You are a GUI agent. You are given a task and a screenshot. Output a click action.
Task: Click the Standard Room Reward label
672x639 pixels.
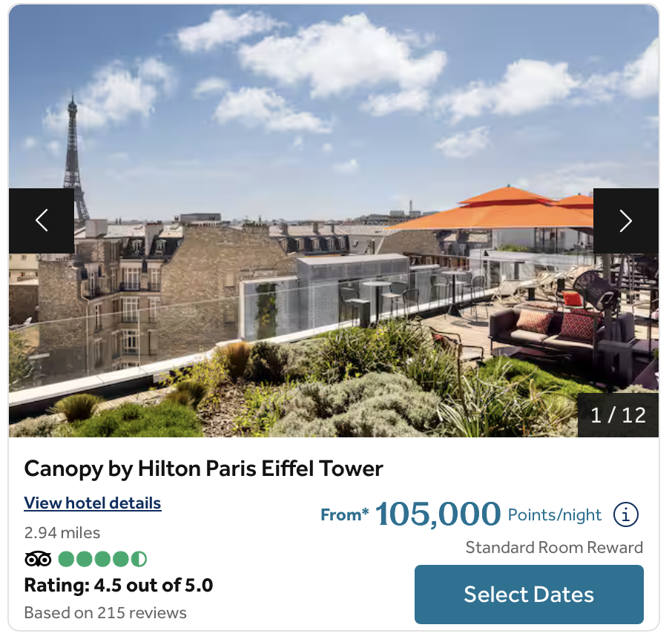[x=554, y=547]
